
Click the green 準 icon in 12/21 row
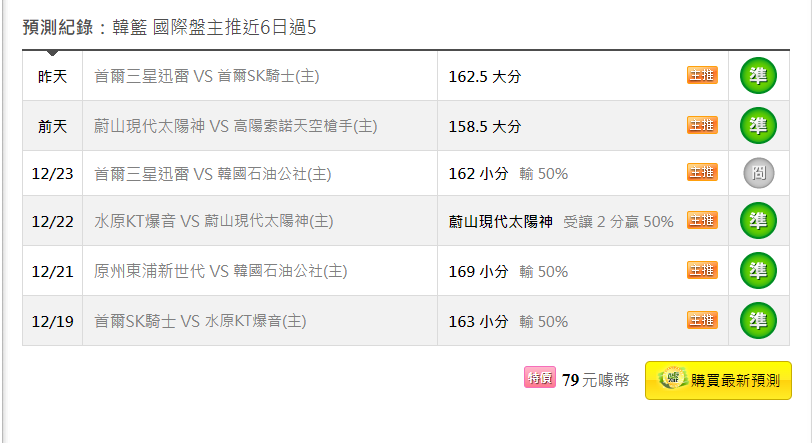758,270
